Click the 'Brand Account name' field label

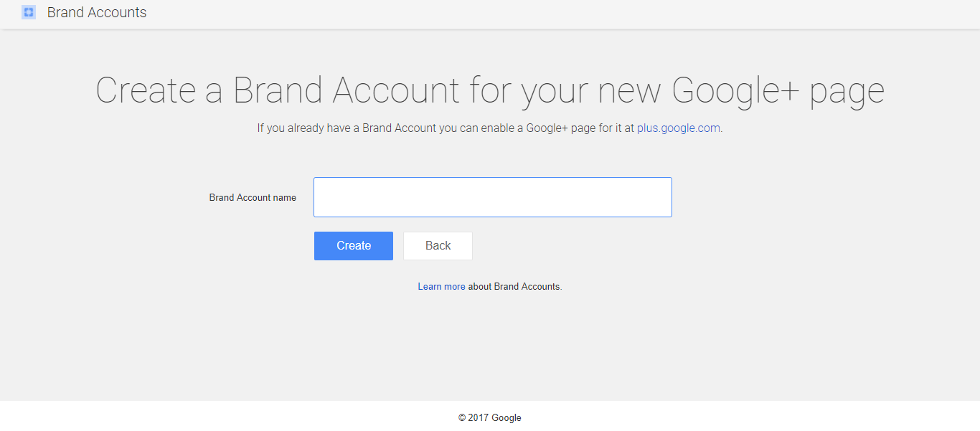pyautogui.click(x=253, y=197)
